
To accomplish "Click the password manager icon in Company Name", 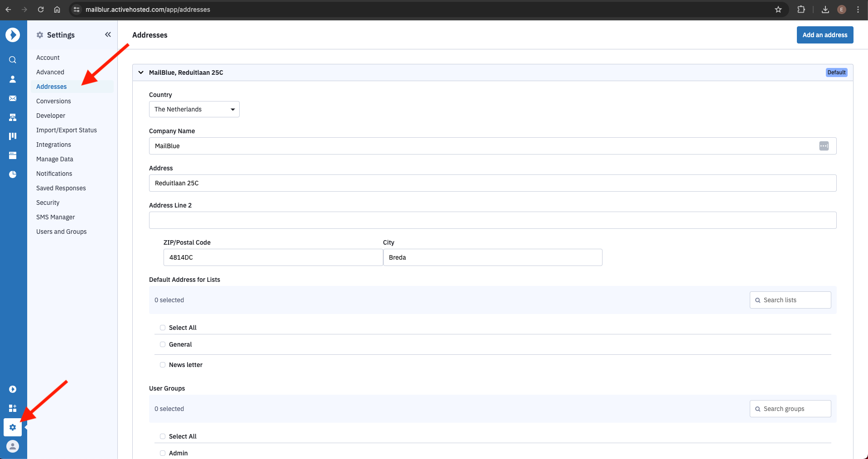I will pyautogui.click(x=824, y=146).
